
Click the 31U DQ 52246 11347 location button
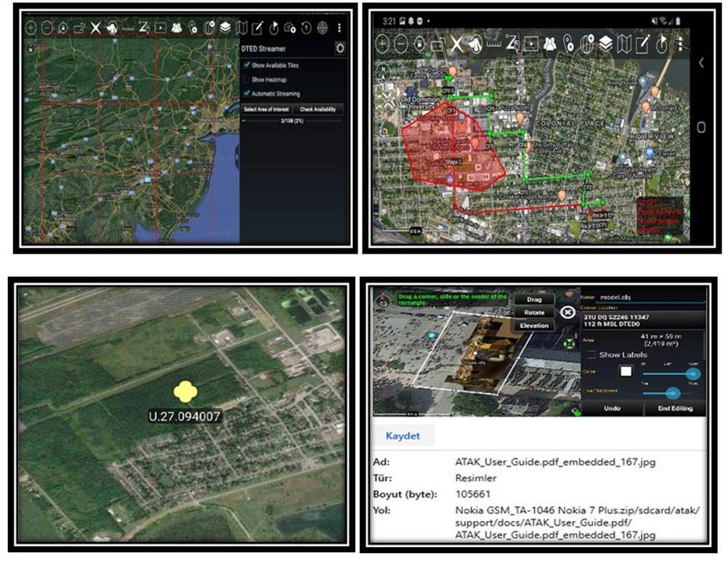tap(643, 321)
